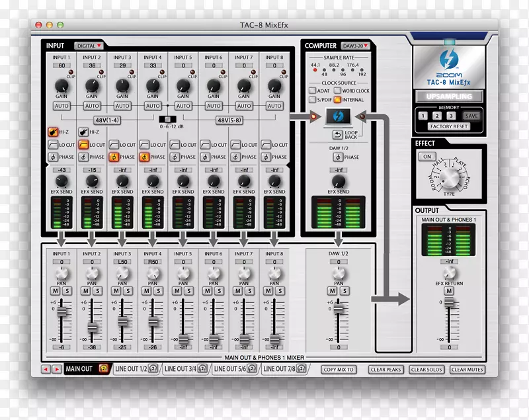Enable Lo Cut filter on Input 8
Image resolution: width=529 pixels, height=420 pixels.
[x=266, y=145]
